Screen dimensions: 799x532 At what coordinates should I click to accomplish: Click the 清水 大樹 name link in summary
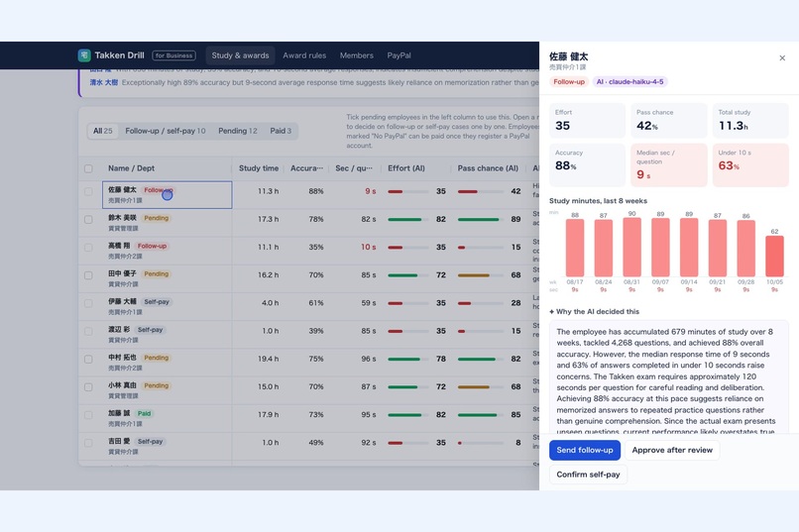tap(103, 82)
